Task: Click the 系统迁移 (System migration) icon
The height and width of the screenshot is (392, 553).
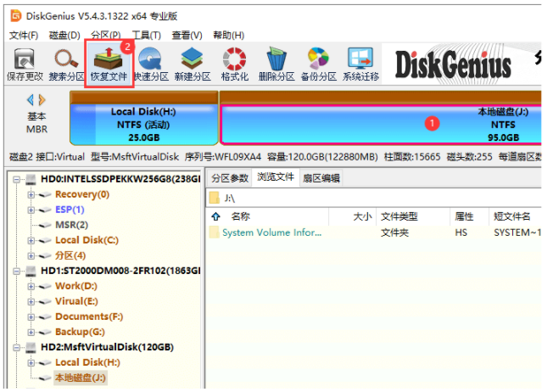Action: tap(360, 59)
